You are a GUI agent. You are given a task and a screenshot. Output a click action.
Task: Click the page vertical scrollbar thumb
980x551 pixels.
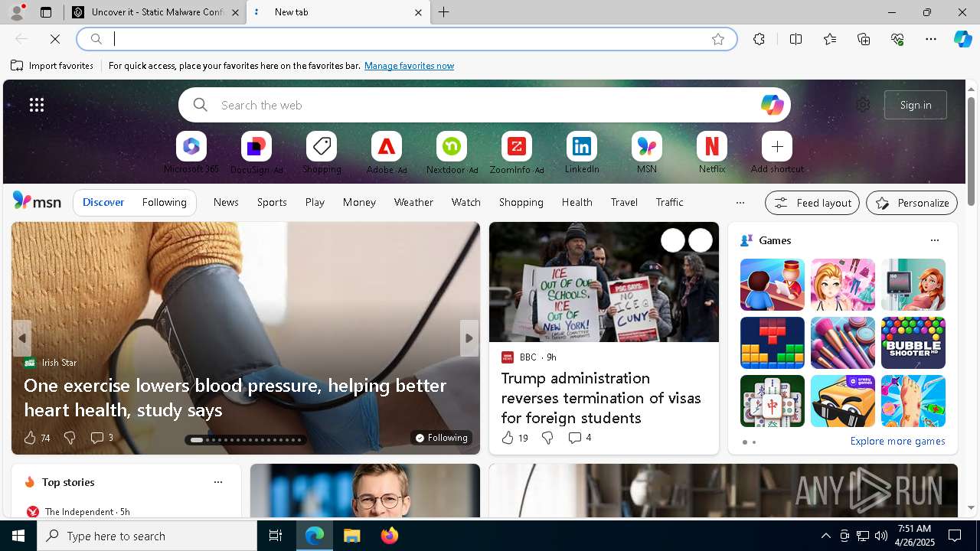pos(971,151)
